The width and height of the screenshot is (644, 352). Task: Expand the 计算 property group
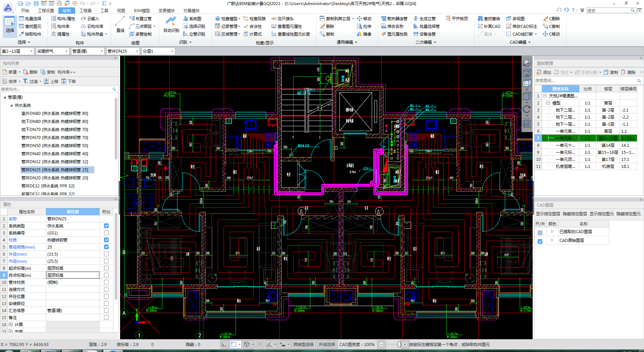[10, 325]
